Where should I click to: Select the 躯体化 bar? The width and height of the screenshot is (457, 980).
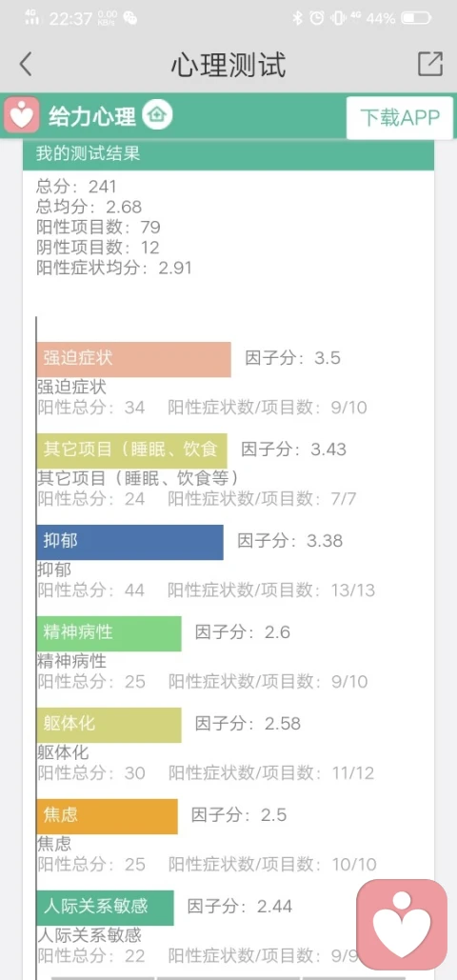pyautogui.click(x=109, y=725)
